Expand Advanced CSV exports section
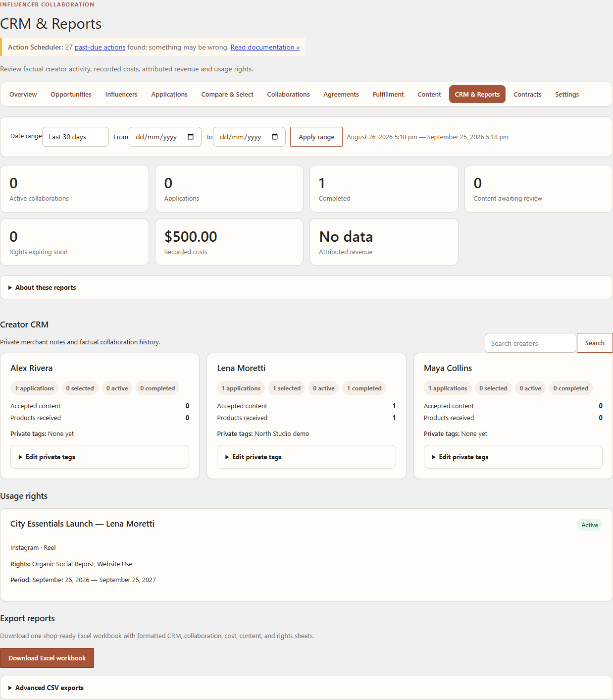This screenshot has width=613, height=700. (306, 688)
